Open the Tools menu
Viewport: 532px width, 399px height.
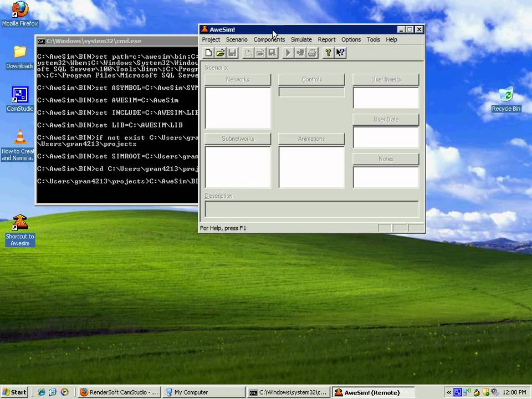pos(373,40)
